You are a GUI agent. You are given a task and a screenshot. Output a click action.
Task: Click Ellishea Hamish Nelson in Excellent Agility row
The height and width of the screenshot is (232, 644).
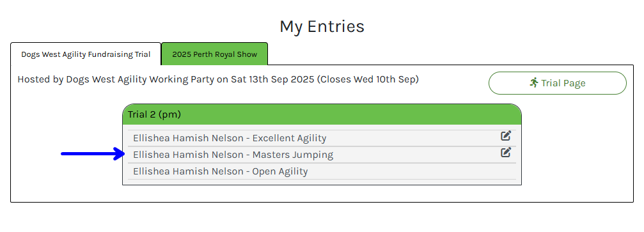[x=188, y=139]
